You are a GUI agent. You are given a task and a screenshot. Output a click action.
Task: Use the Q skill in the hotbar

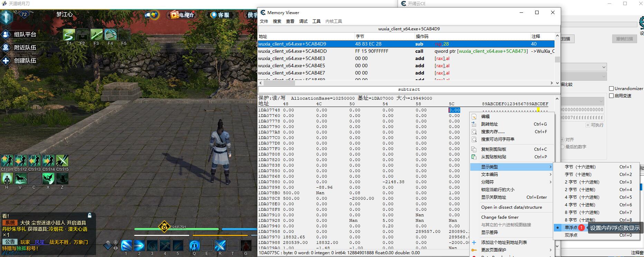(x=194, y=245)
